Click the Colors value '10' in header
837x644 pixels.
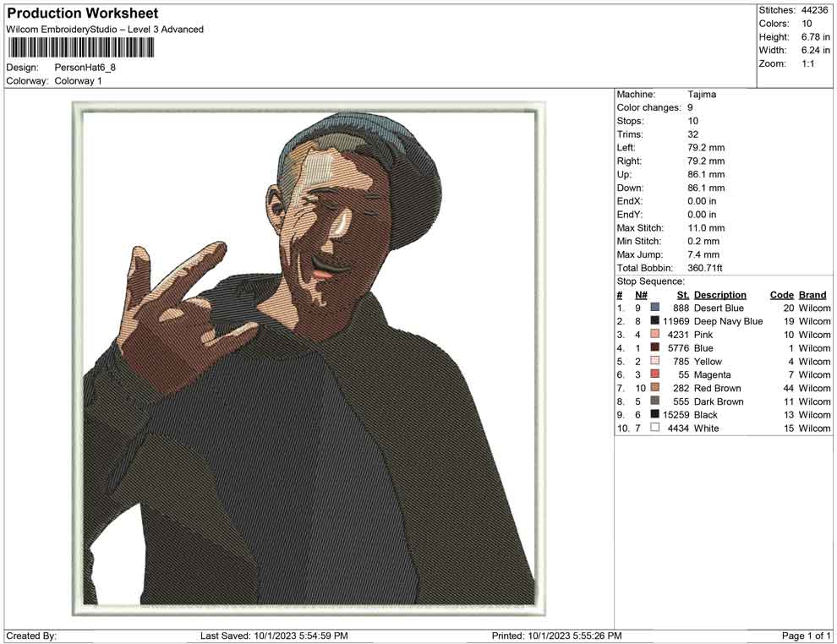(807, 24)
